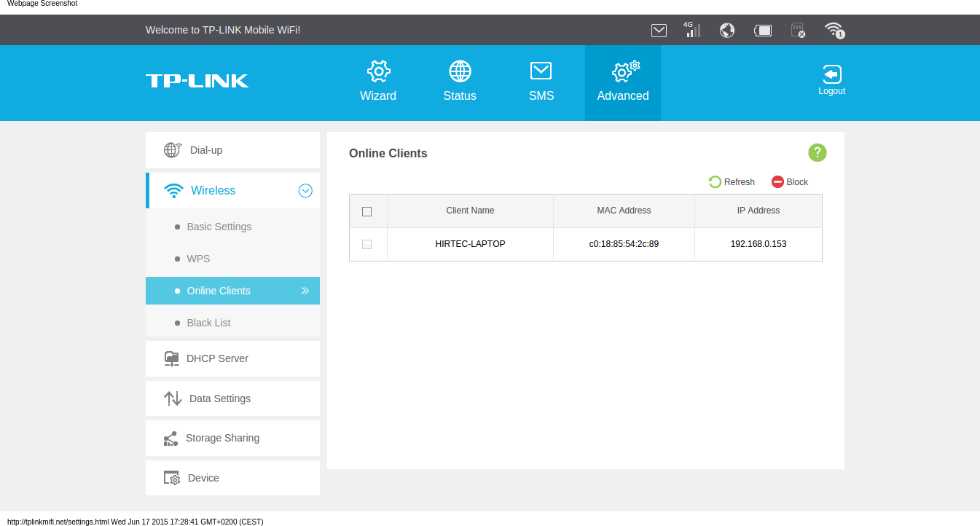Click the internet globe status icon
Image resolution: width=980 pixels, height=526 pixels.
[x=726, y=30]
